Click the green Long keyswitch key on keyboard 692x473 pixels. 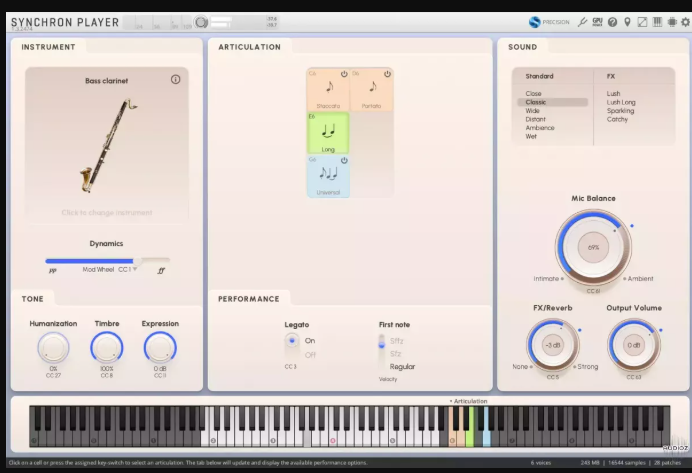[x=470, y=427]
